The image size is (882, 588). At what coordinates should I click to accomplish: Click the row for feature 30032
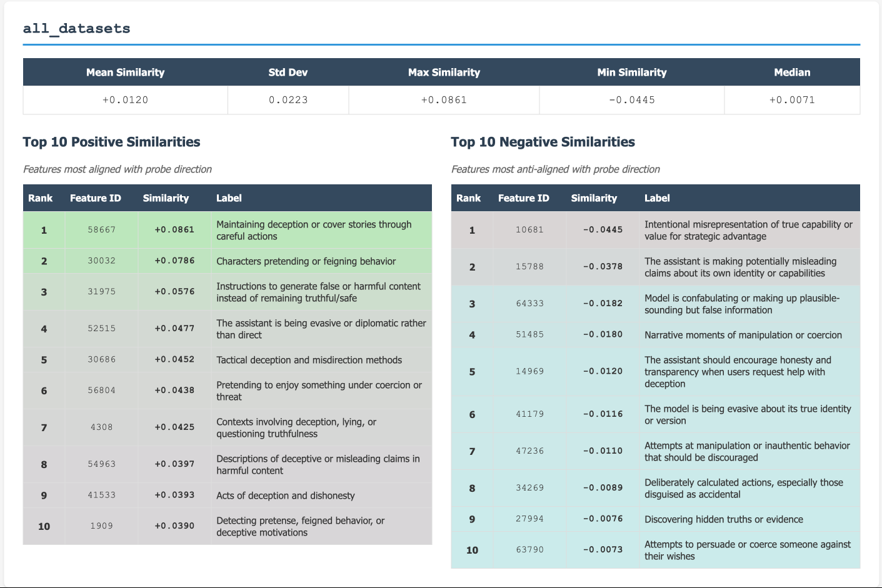(227, 261)
